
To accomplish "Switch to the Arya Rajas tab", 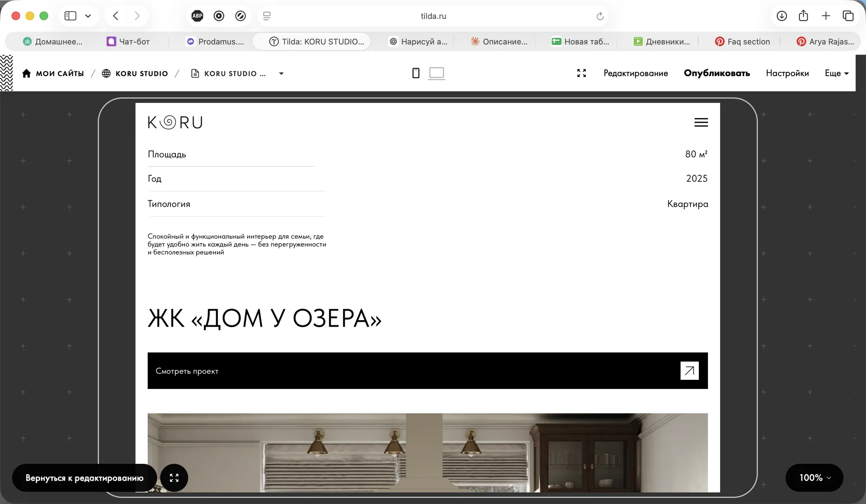I will coord(825,42).
